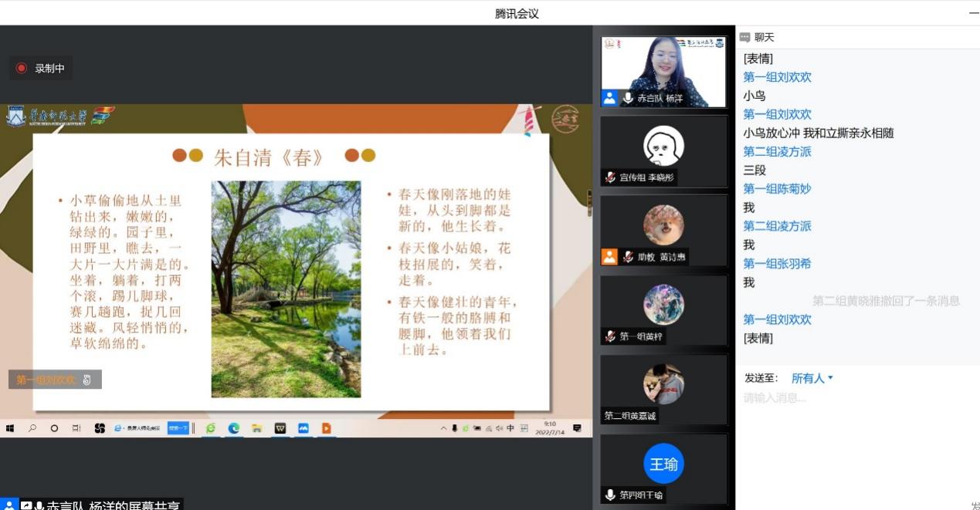Click the blue host icon on the top video tile

pos(609,98)
